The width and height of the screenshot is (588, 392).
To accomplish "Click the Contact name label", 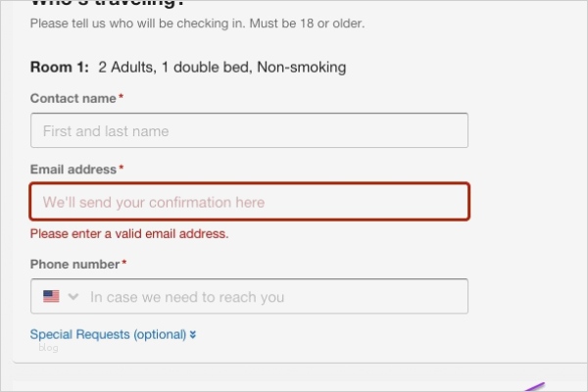I will point(73,98).
